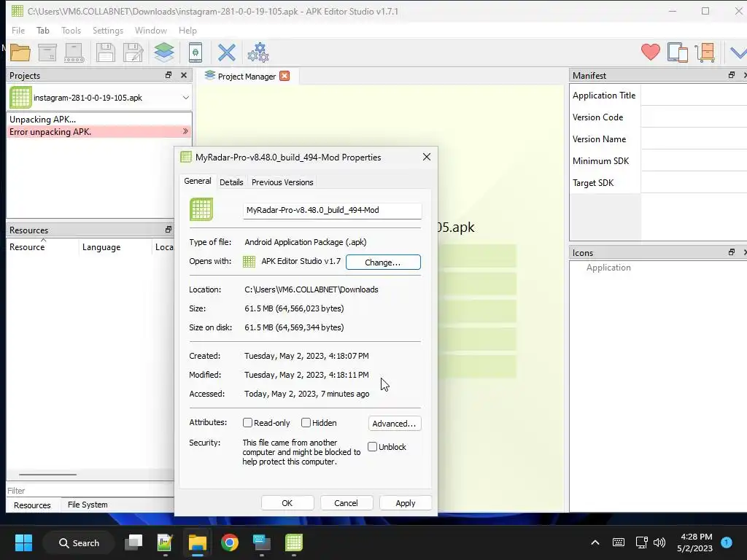This screenshot has height=560, width=747.
Task: Click the APK Editor Studio taskbar icon
Action: pyautogui.click(x=293, y=542)
